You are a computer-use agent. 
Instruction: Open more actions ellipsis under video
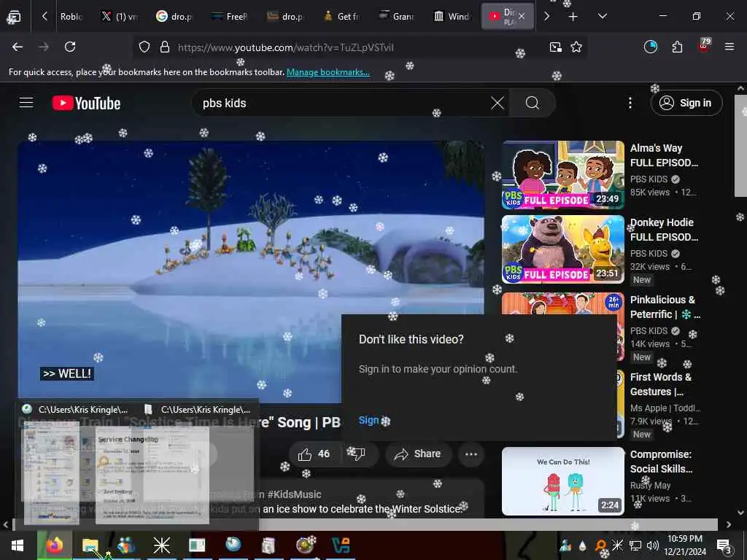(x=471, y=454)
